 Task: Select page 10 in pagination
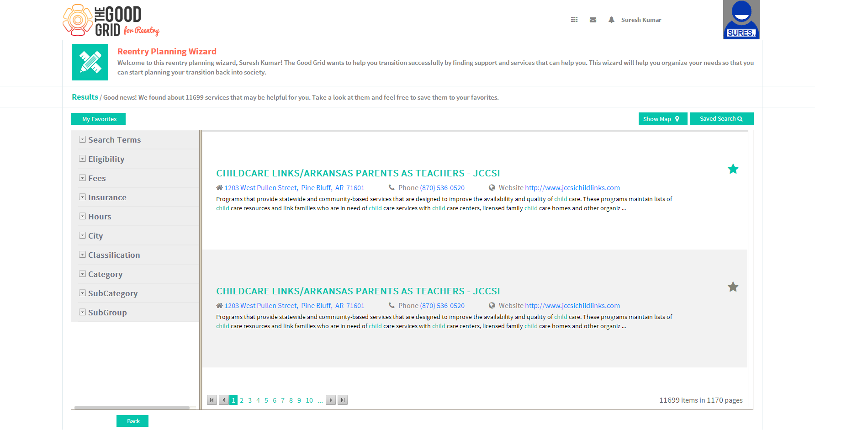coord(309,400)
